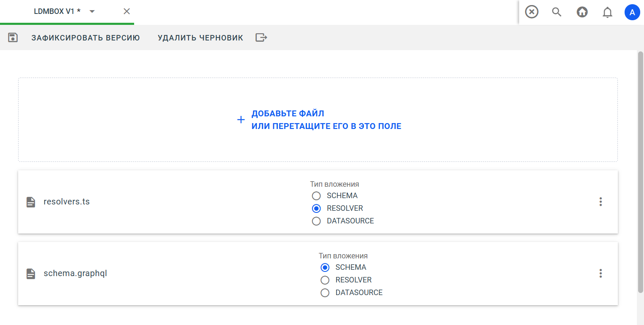The image size is (644, 325).
Task: Select DATASOURCE type for resolvers.ts
Action: tap(316, 221)
